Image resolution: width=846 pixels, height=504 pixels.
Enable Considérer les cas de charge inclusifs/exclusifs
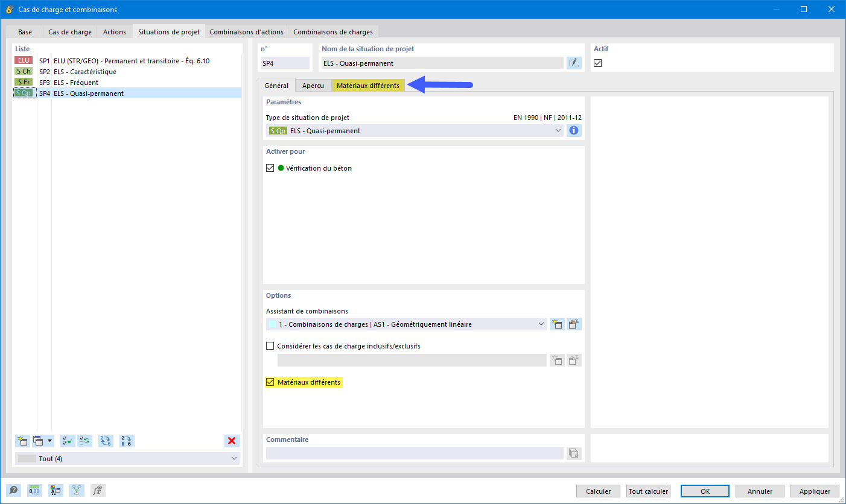click(270, 345)
